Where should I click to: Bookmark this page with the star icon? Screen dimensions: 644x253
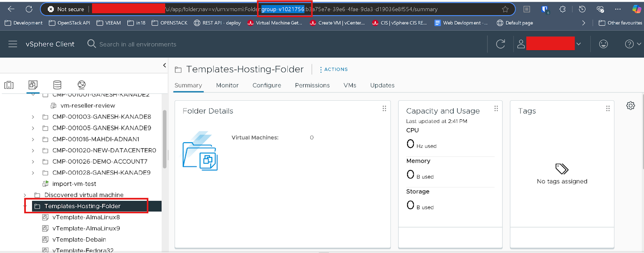click(505, 9)
